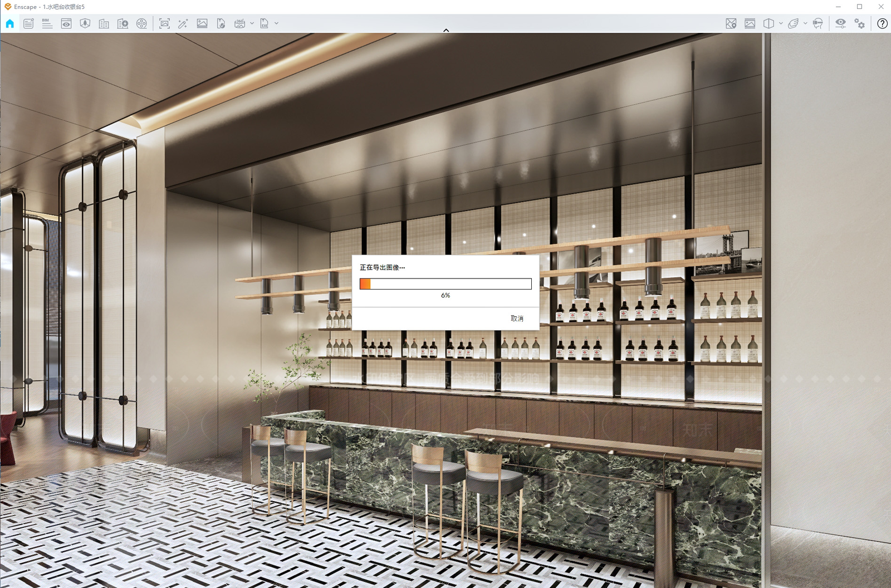The image size is (891, 588).
Task: Click the 取消 cancel button
Action: point(517,318)
